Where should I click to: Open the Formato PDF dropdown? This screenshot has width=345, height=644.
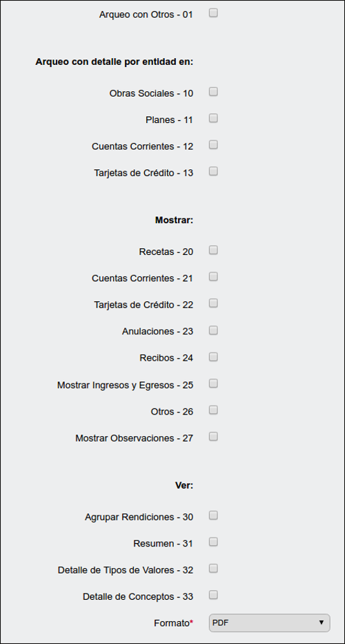coord(270,623)
